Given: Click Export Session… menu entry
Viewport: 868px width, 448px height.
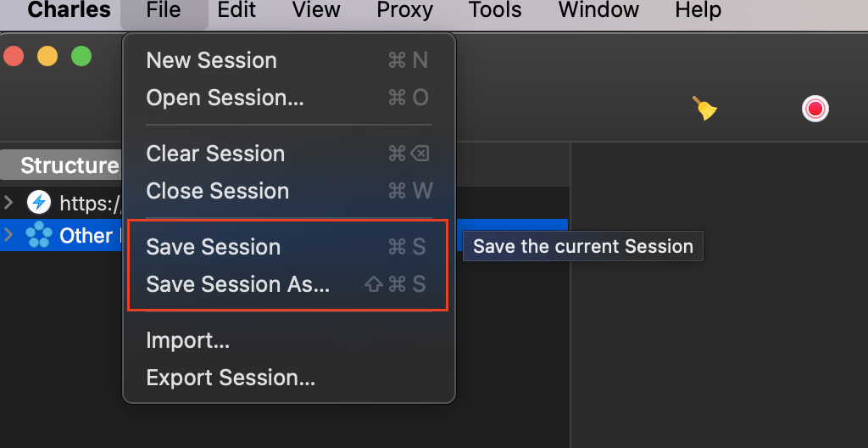Looking at the screenshot, I should pyautogui.click(x=231, y=378).
